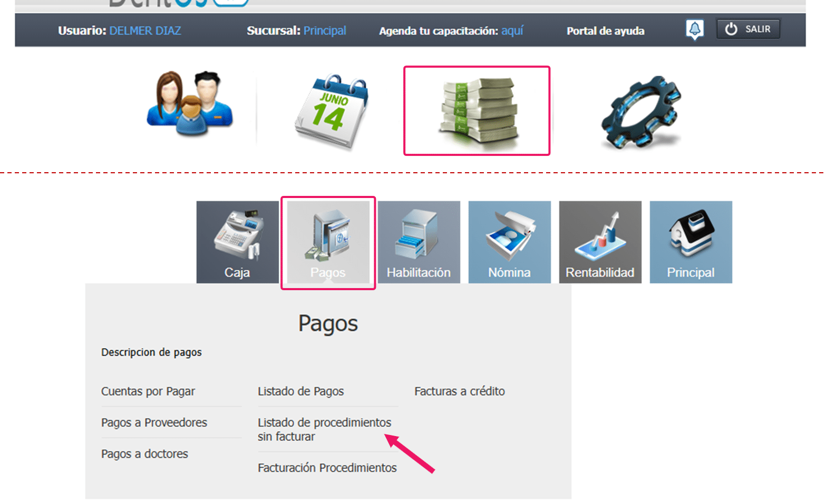Open the Habilitación file drawer tile
Image resolution: width=826 pixels, height=504 pixels.
point(419,242)
